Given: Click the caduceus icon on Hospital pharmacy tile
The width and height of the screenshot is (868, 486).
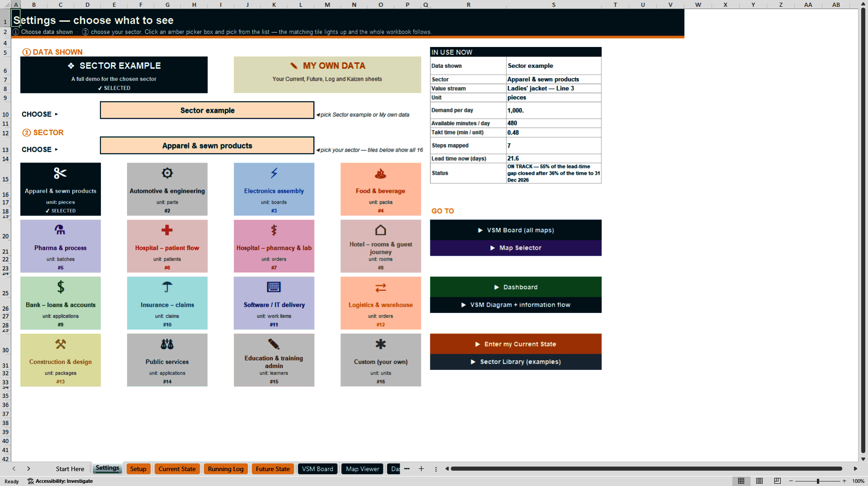Looking at the screenshot, I should (x=274, y=230).
